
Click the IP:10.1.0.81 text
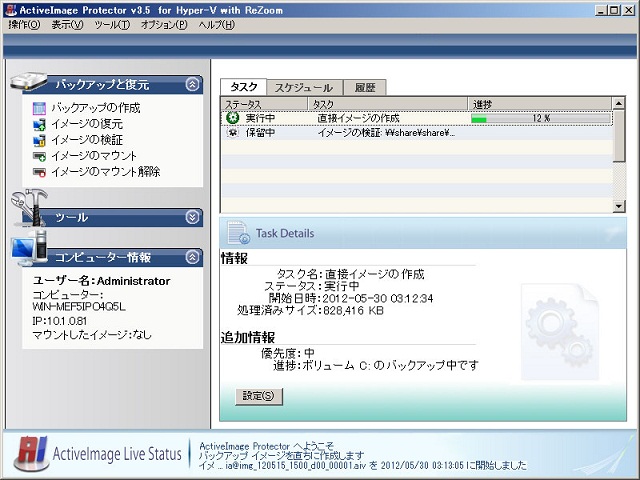(x=60, y=321)
